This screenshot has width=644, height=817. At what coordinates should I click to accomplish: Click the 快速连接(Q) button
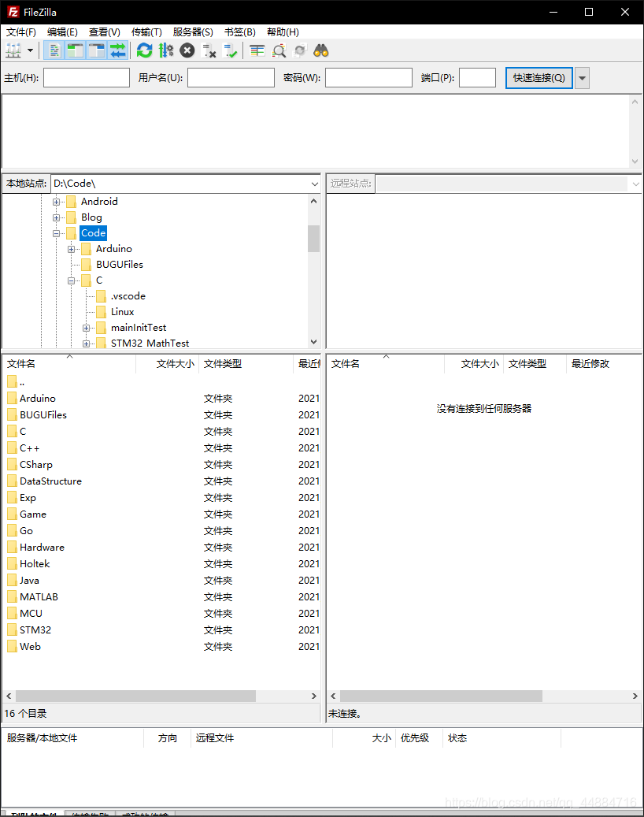click(x=539, y=78)
